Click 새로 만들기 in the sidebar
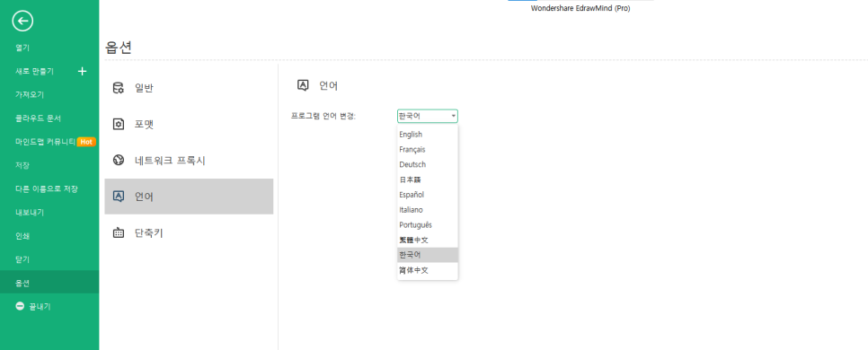The height and width of the screenshot is (350, 868). point(34,71)
